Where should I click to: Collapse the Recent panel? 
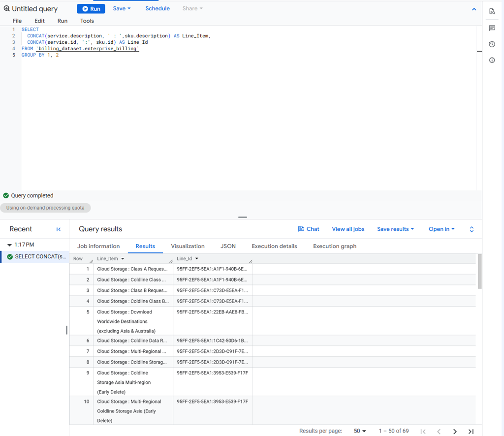59,229
